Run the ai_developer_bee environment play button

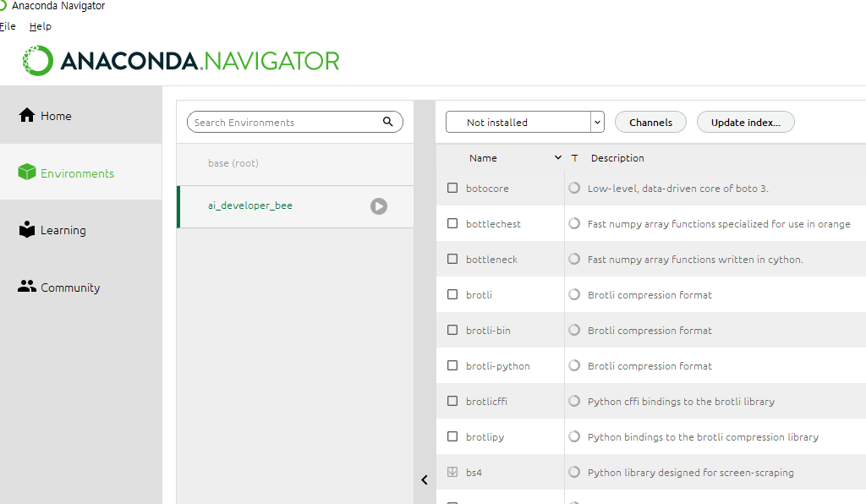378,205
